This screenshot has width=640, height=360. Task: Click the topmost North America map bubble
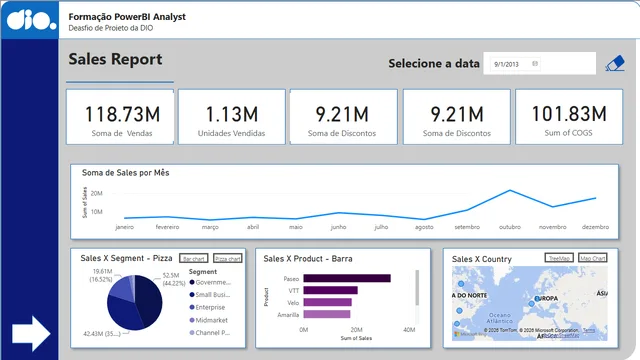point(461,283)
